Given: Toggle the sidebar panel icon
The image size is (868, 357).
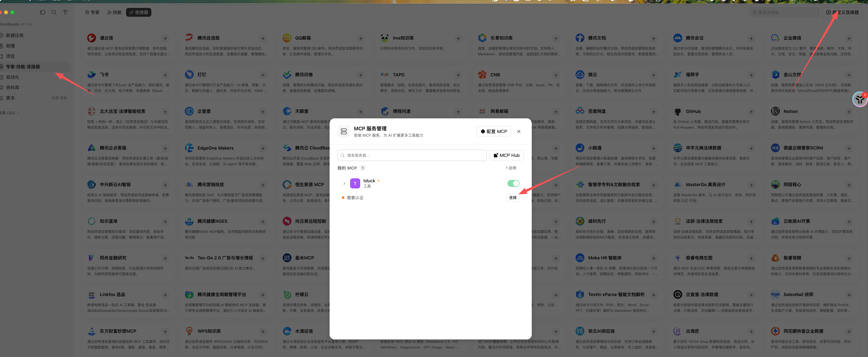Looking at the screenshot, I should pos(42,12).
